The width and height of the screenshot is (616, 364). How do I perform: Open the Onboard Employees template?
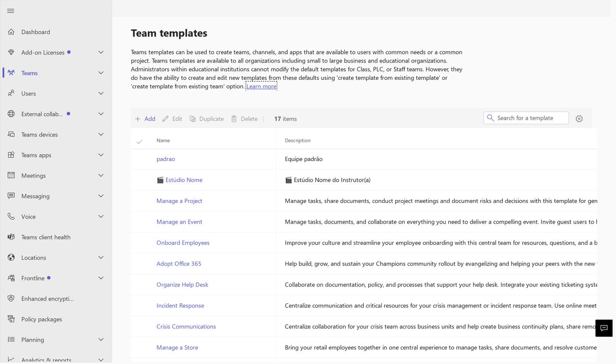pyautogui.click(x=183, y=243)
